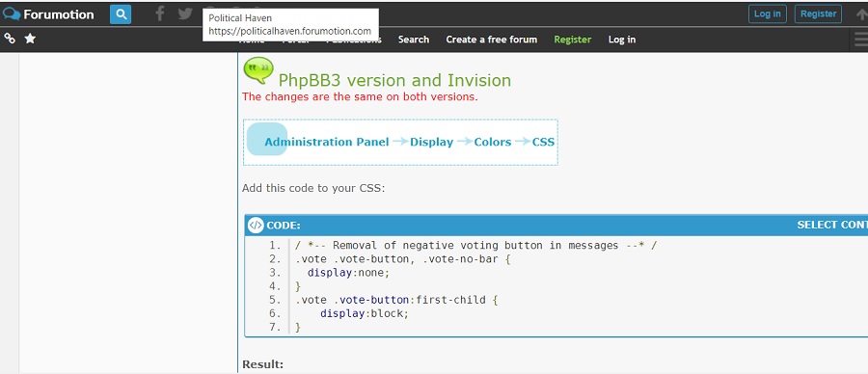Click Log in in the navigation bar

tap(622, 40)
